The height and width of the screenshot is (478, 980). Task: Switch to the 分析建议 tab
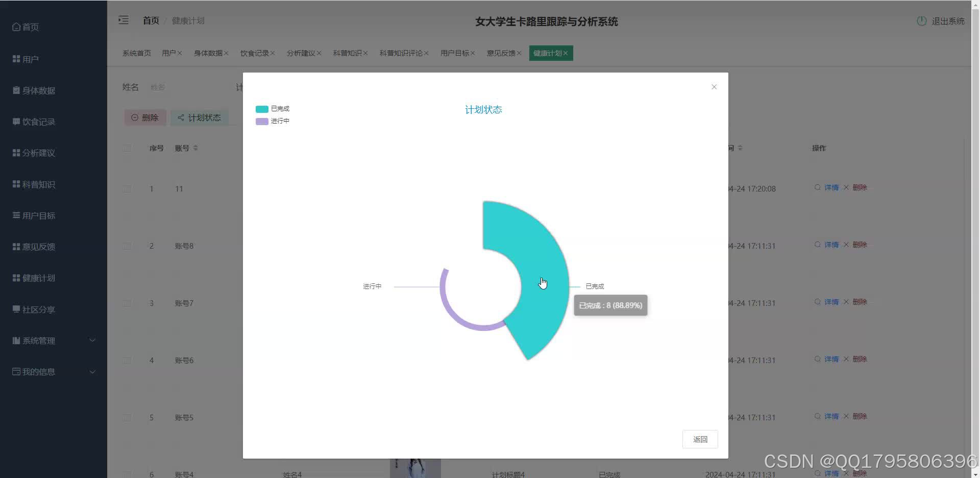point(301,53)
